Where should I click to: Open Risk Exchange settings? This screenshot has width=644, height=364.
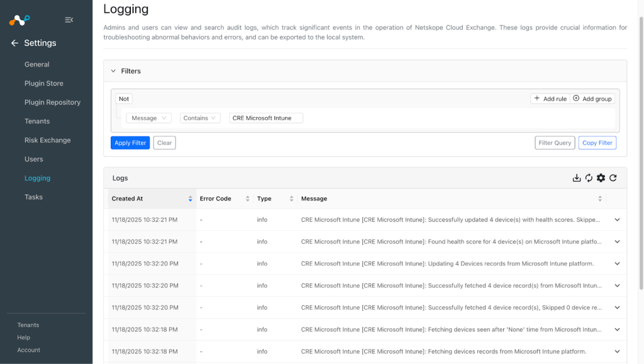(x=47, y=140)
